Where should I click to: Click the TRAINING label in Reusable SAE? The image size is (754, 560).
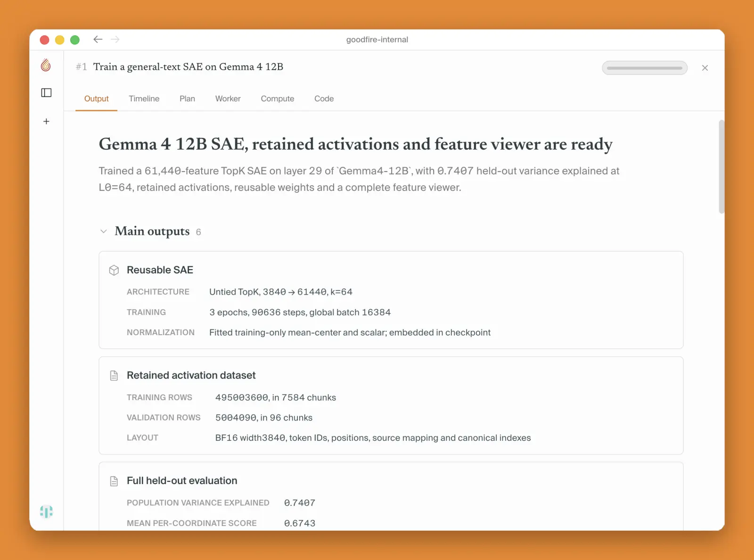146,312
